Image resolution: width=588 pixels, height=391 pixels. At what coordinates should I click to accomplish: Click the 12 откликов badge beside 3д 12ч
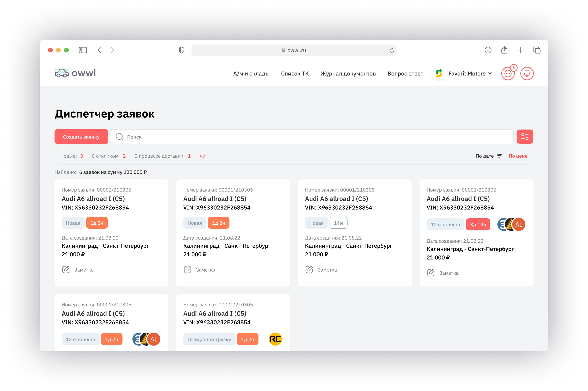tap(445, 225)
